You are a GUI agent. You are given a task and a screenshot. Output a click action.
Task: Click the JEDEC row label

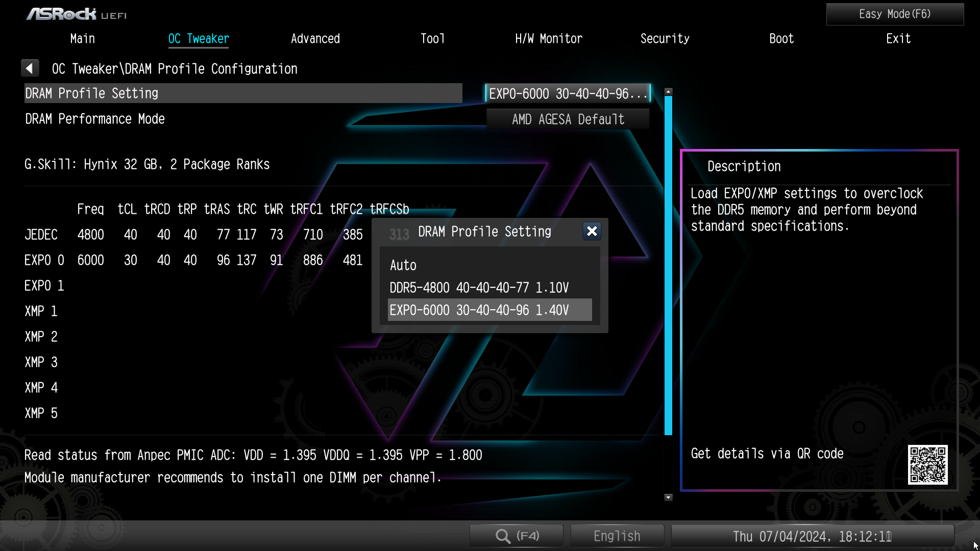pyautogui.click(x=41, y=235)
